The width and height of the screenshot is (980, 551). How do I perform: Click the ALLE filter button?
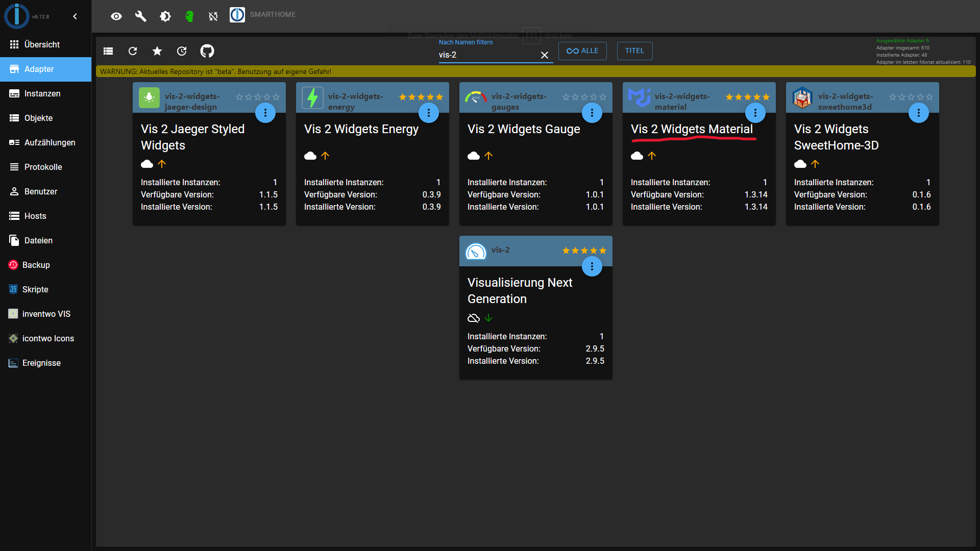582,51
